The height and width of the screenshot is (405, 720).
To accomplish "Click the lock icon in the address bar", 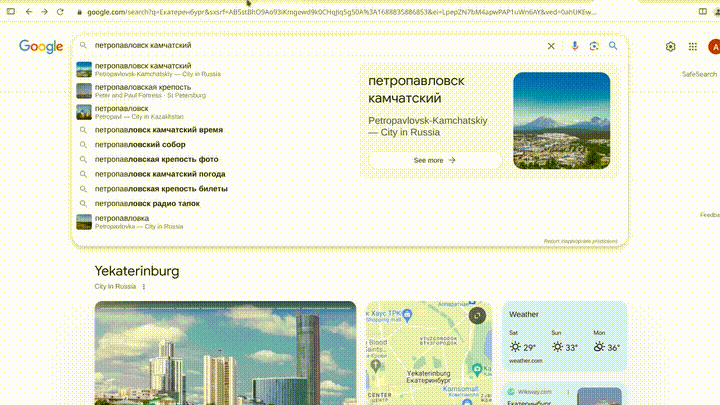I will pyautogui.click(x=79, y=12).
